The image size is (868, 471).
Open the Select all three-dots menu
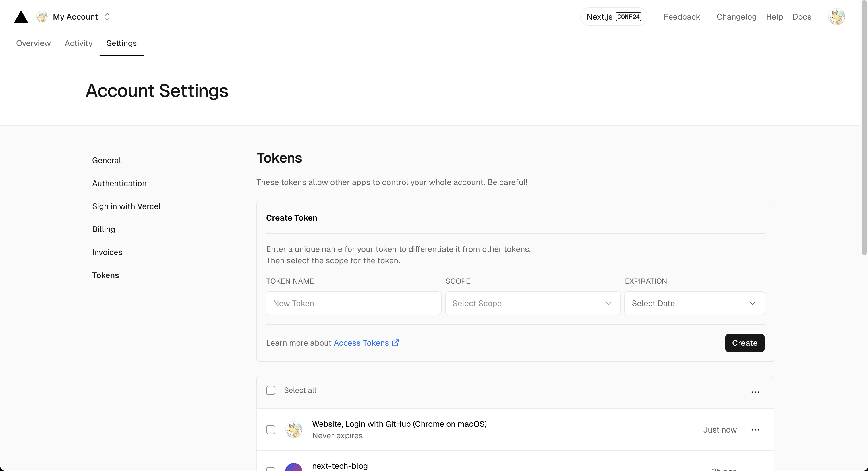click(x=755, y=392)
